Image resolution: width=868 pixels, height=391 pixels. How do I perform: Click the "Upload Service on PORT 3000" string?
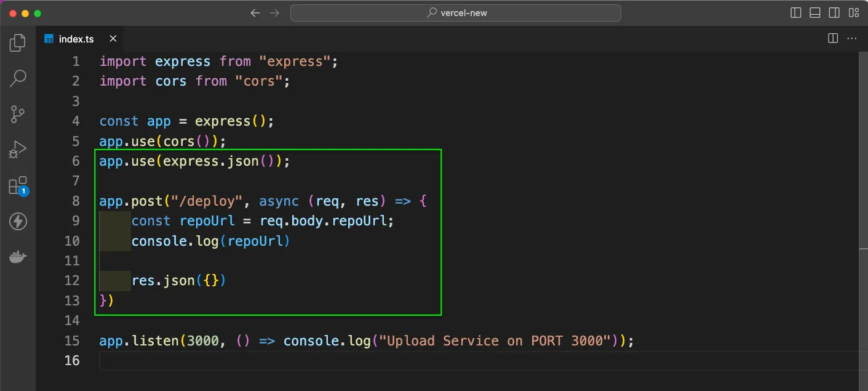(x=495, y=341)
